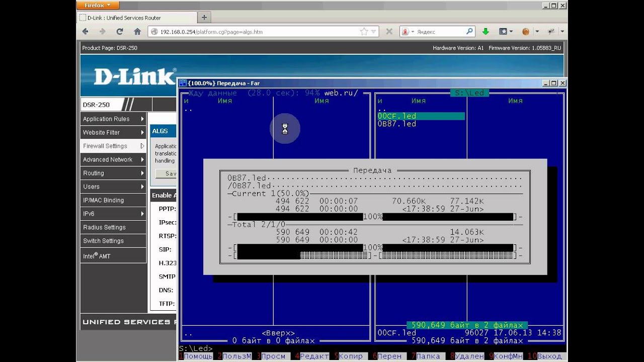Viewport: 644px width, 362px height.
Task: Expand the Routing arrow
Action: (x=142, y=173)
